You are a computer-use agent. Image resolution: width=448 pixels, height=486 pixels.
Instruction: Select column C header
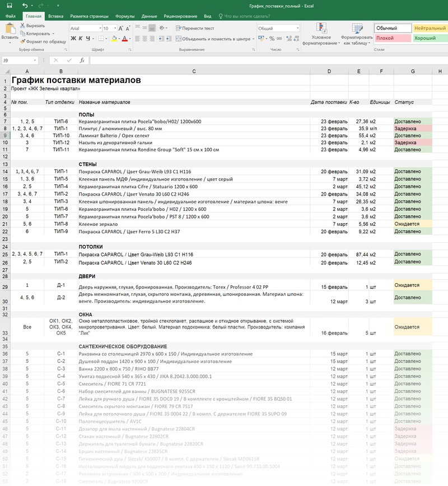194,71
